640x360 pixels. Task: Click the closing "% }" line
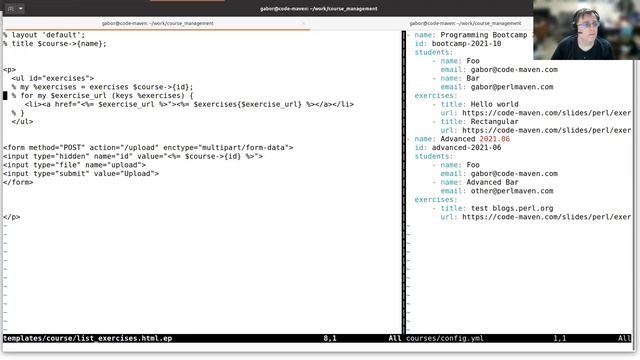18,113
